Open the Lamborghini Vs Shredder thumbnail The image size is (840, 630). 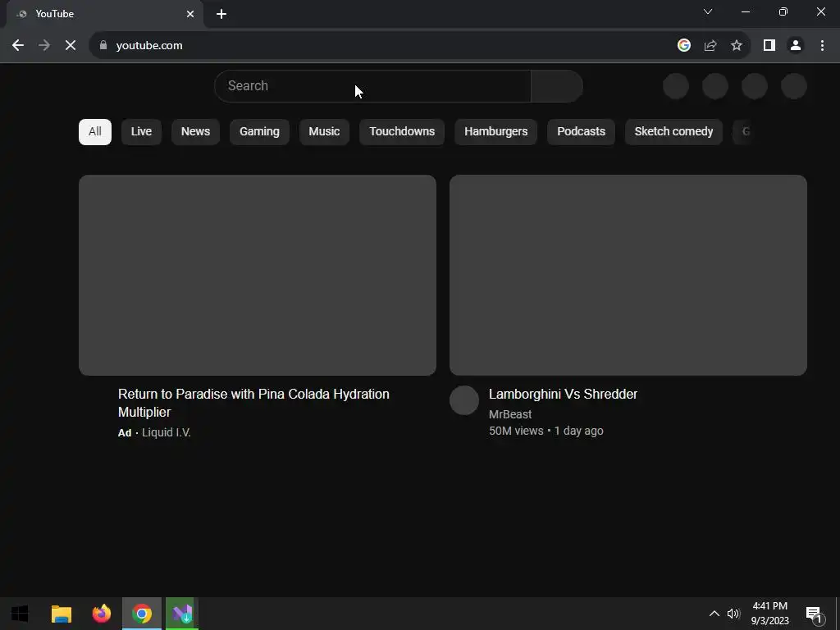click(x=628, y=275)
